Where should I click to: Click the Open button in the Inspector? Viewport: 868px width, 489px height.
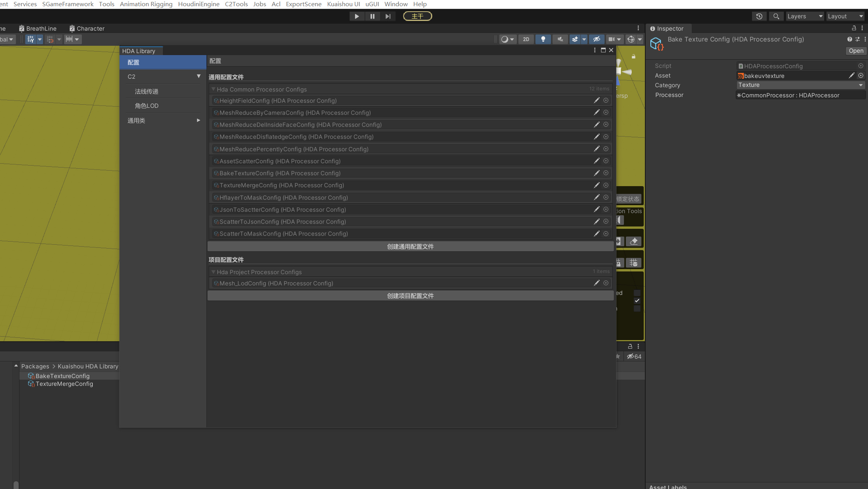856,51
